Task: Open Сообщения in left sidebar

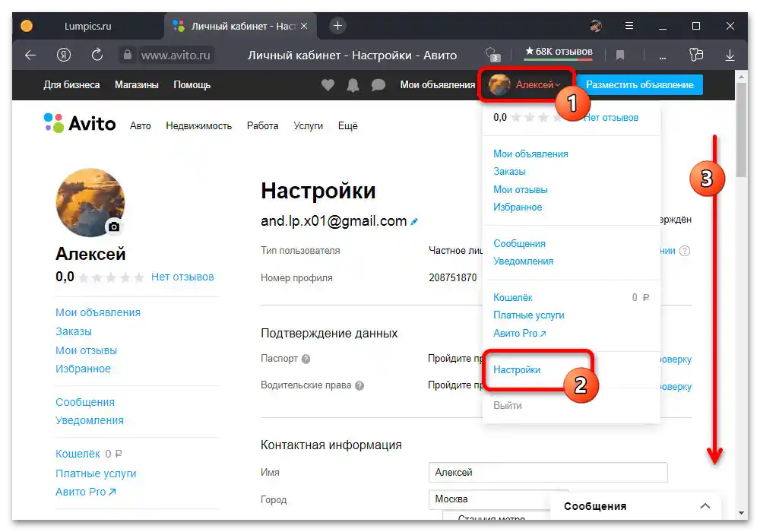Action: 85,402
